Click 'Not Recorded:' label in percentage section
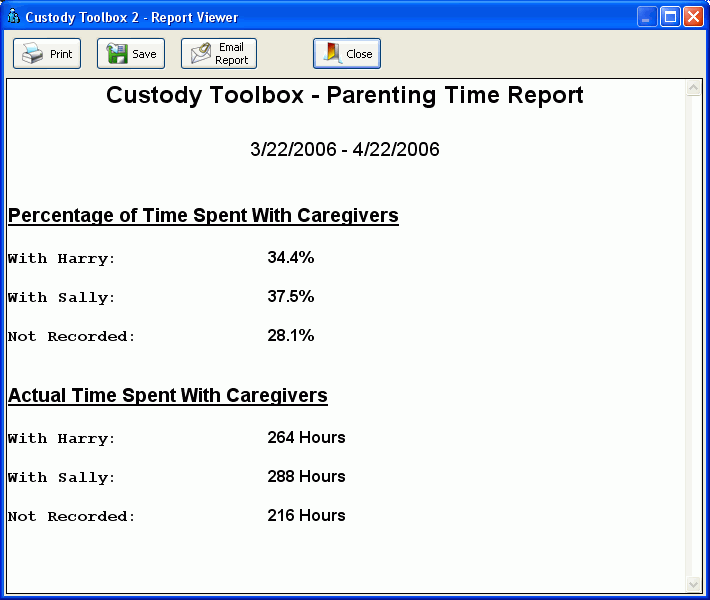The width and height of the screenshot is (710, 600). tap(72, 336)
